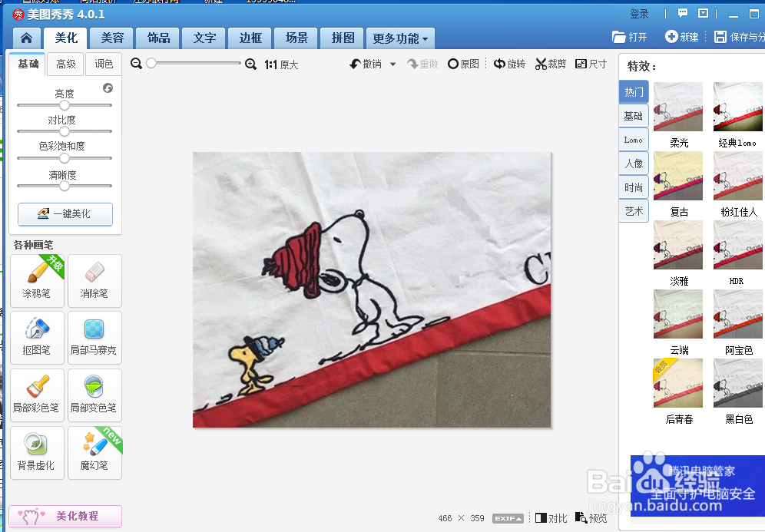Image resolution: width=765 pixels, height=532 pixels.
Task: Click the zoom out magnifier icon
Action: [136, 64]
